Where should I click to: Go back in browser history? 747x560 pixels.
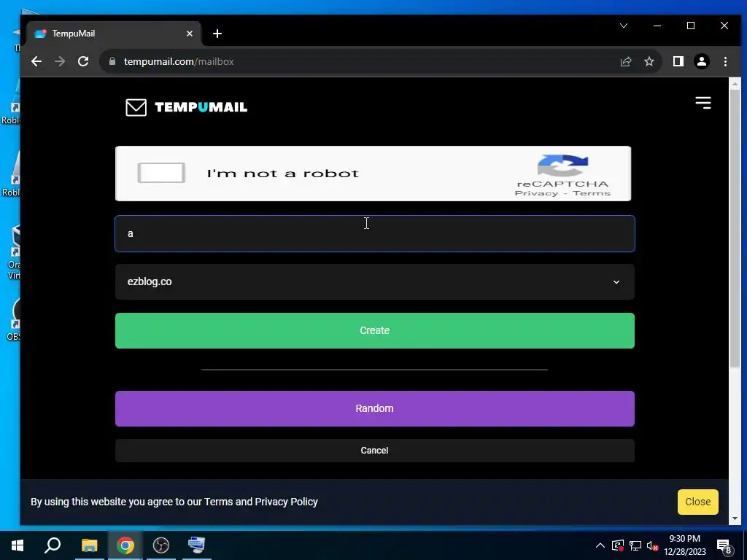36,61
